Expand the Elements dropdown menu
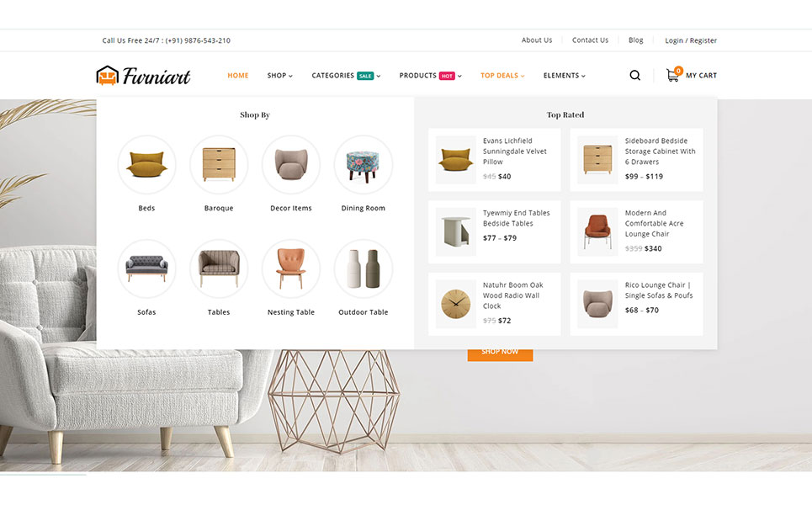This screenshot has width=812, height=505. 564,76
